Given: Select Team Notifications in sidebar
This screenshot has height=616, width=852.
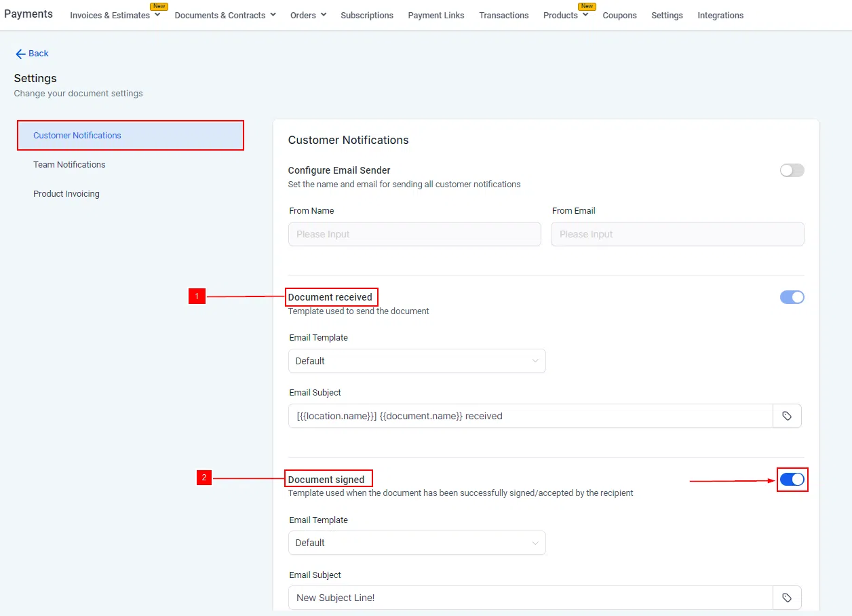Looking at the screenshot, I should click(x=69, y=164).
